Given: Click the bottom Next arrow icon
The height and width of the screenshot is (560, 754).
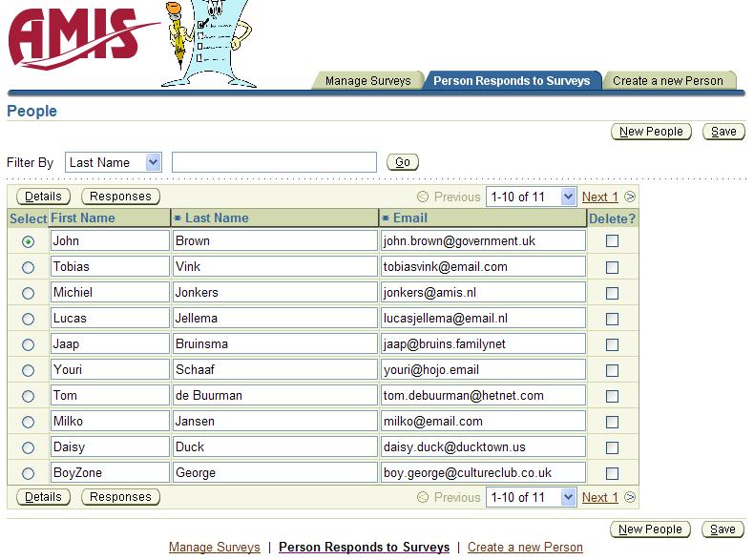Looking at the screenshot, I should point(630,498).
